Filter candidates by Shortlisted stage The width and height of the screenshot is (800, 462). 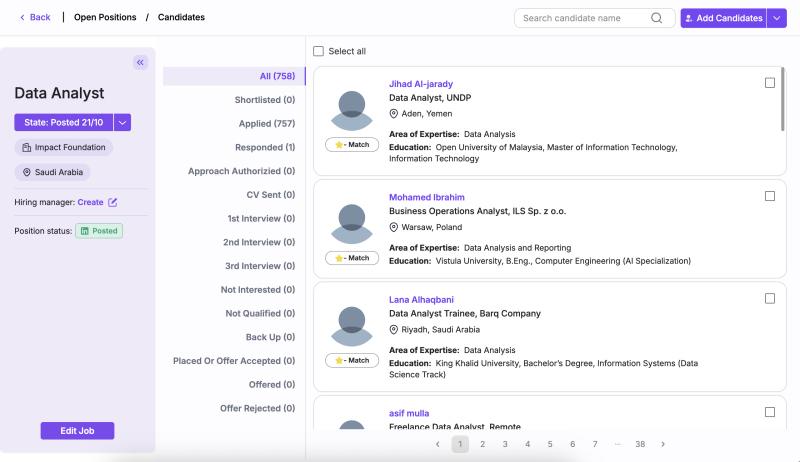[x=264, y=100]
